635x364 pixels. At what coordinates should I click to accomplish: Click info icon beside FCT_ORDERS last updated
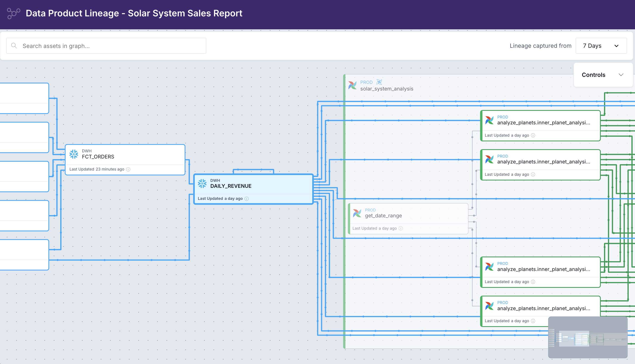[x=128, y=169]
